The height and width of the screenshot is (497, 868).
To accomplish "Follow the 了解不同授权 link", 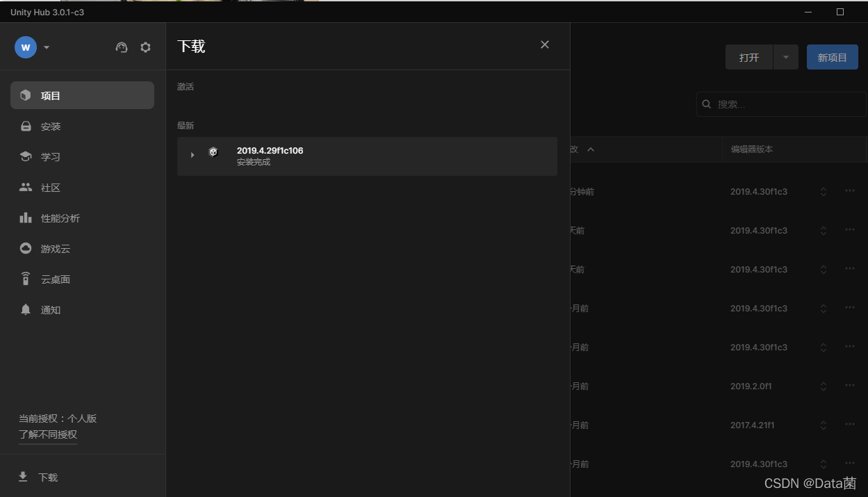I will [48, 434].
